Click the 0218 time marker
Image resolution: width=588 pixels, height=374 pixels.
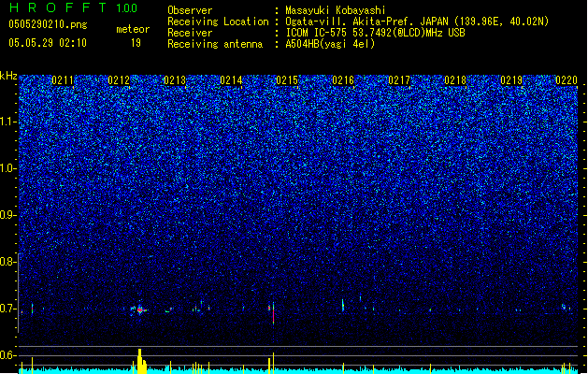click(455, 80)
